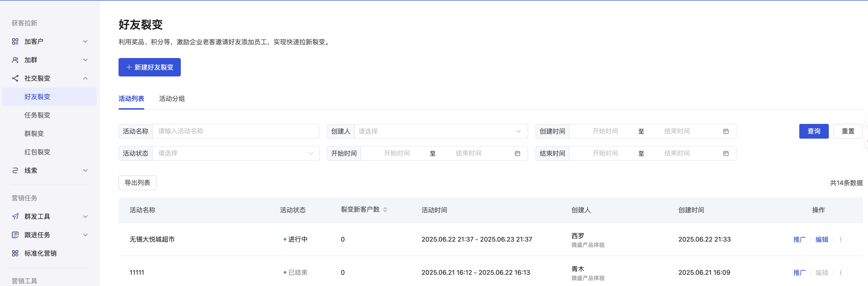Click the 社交裂变 share icon
Viewport: 868px width, 286px height.
[x=15, y=78]
